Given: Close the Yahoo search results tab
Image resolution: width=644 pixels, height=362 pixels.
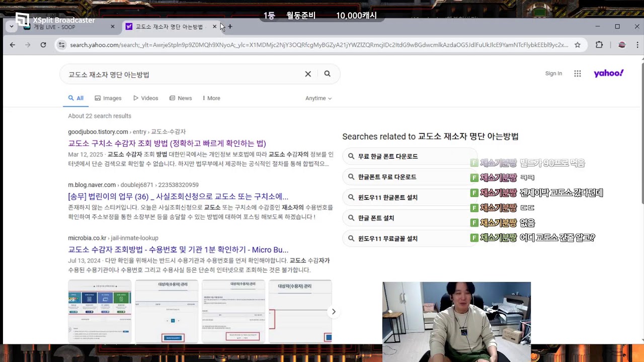Looking at the screenshot, I should pos(215,27).
